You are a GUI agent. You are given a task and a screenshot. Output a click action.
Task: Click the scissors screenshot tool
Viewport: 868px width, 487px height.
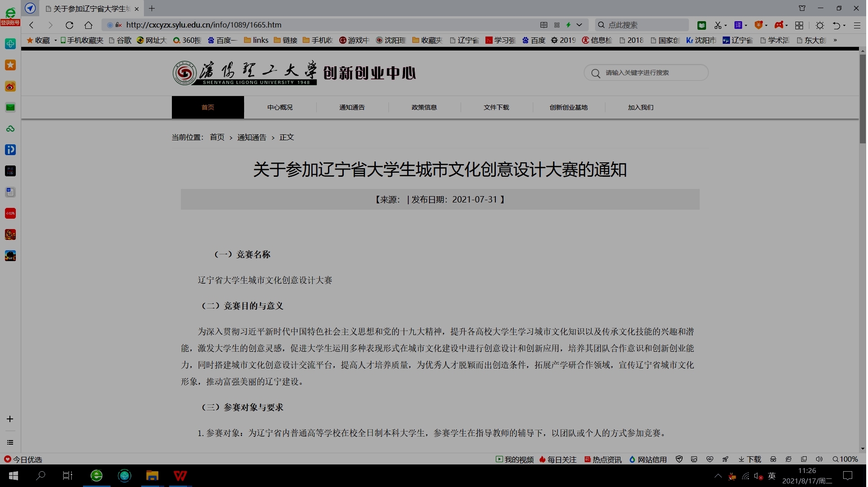pyautogui.click(x=717, y=25)
